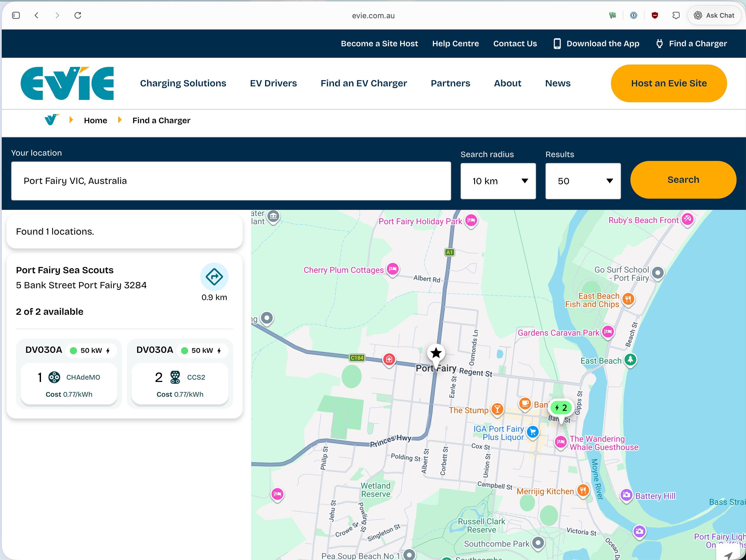Screen dimensions: 746x560
Task: Click the East Beach Fish and Chips pin
Action: (x=628, y=299)
